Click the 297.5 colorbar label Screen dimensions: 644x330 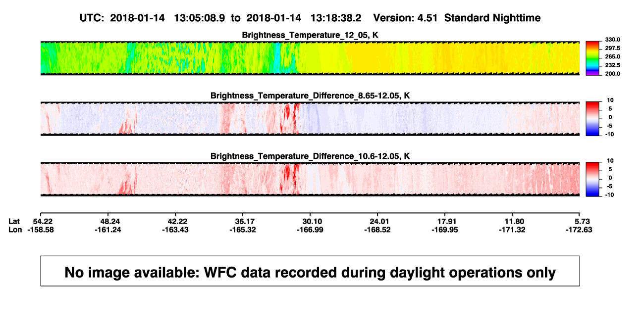tap(613, 48)
